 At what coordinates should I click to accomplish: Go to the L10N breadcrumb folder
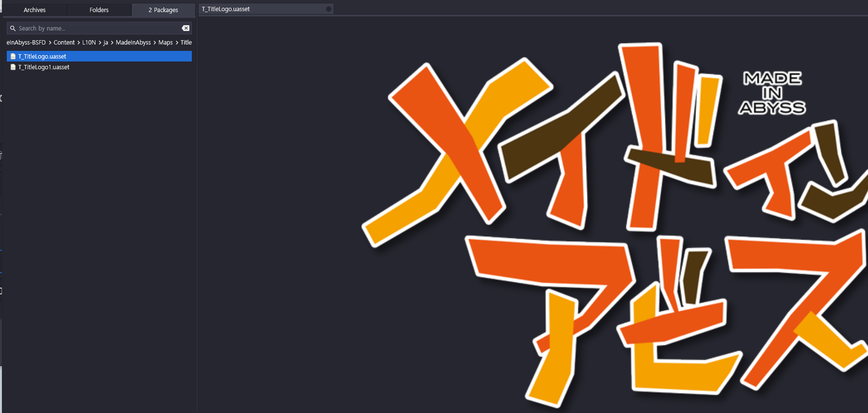point(89,43)
